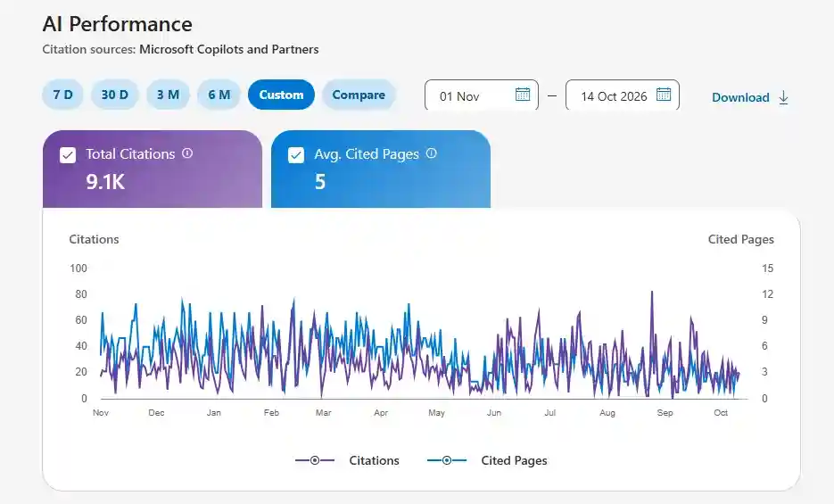
Task: Click the Jan label on the x-axis
Action: pyautogui.click(x=214, y=412)
